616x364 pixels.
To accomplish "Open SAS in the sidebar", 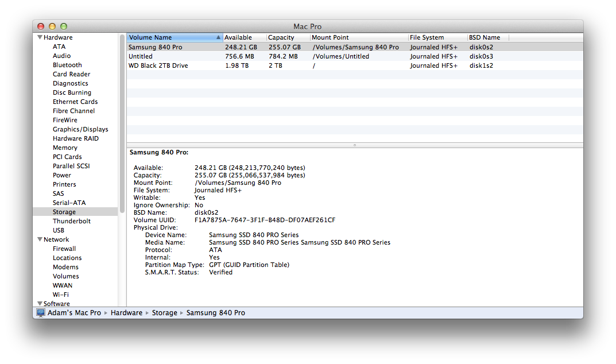I will click(x=58, y=193).
